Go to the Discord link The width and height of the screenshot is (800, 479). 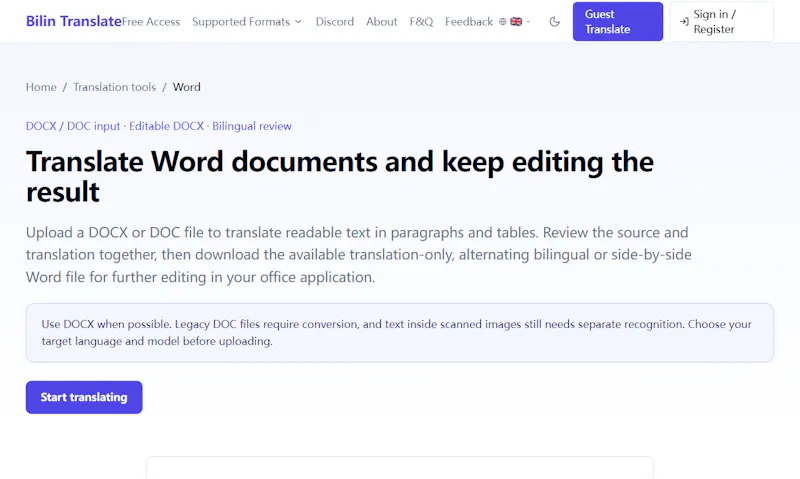335,21
